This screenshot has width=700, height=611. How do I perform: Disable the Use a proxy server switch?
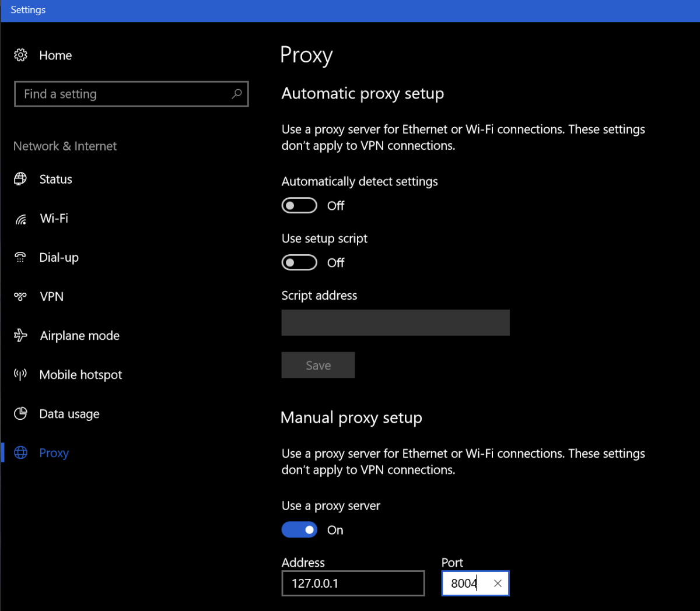299,529
